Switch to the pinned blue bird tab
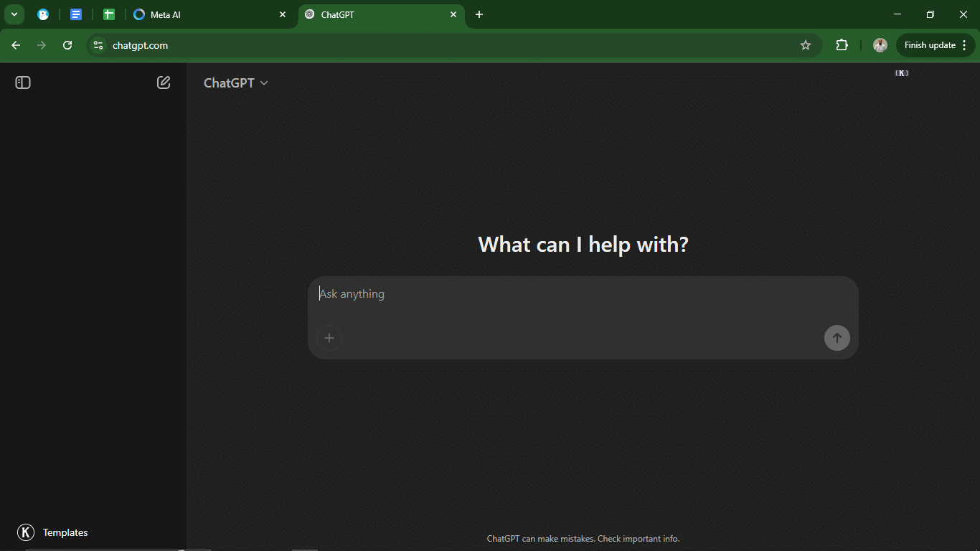 (x=43, y=14)
